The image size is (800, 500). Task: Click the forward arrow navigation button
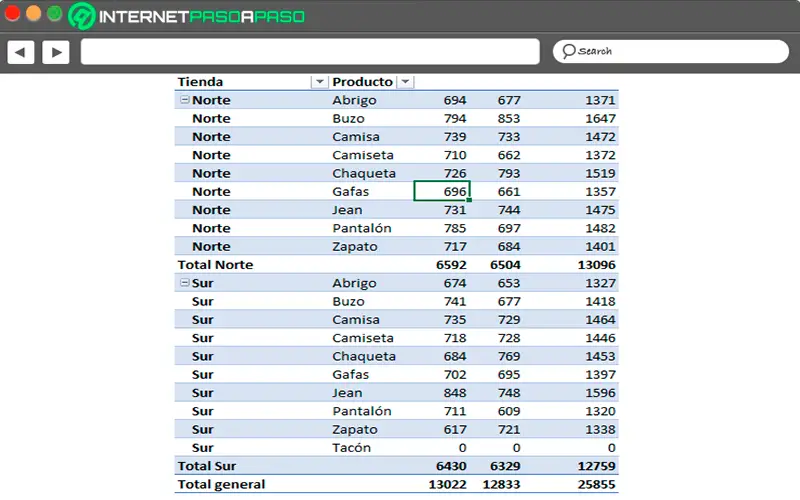click(56, 52)
